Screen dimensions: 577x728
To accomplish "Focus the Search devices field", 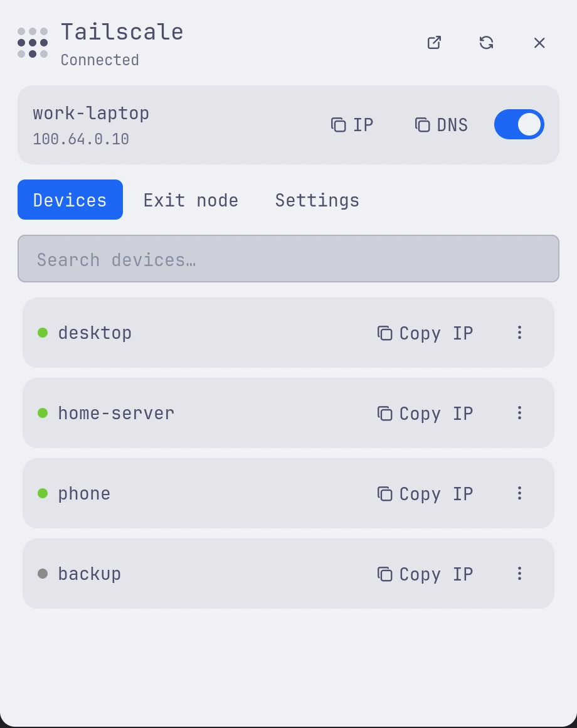I will (x=288, y=259).
